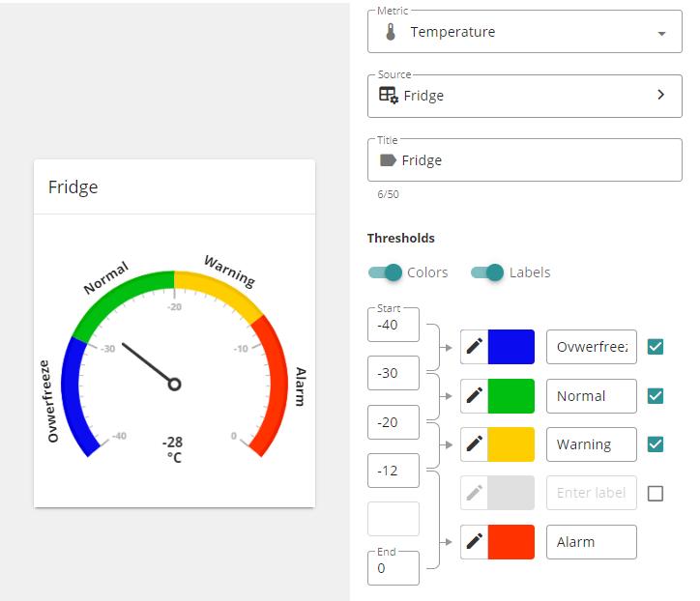This screenshot has width=700, height=601.
Task: Click the pencil edit icon beside Alarm
Action: [475, 541]
